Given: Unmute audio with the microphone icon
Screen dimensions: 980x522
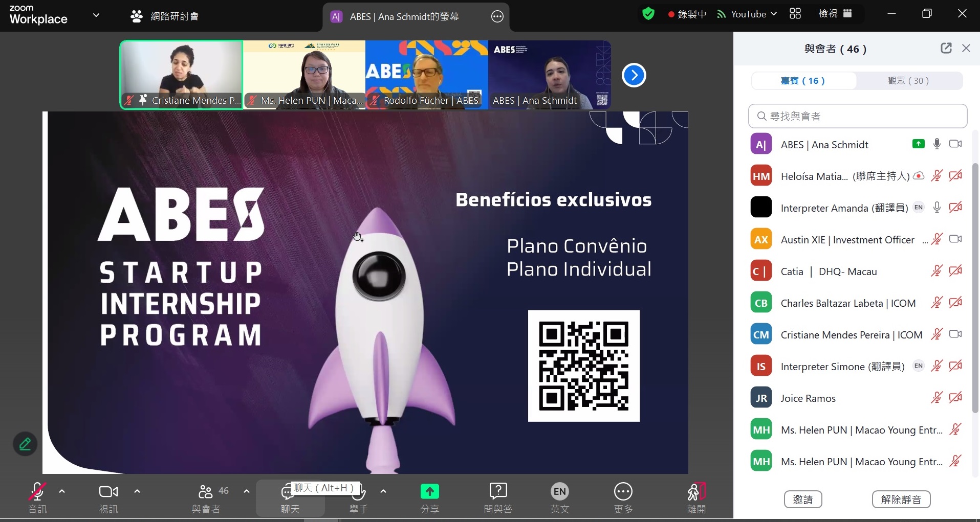Looking at the screenshot, I should point(37,492).
